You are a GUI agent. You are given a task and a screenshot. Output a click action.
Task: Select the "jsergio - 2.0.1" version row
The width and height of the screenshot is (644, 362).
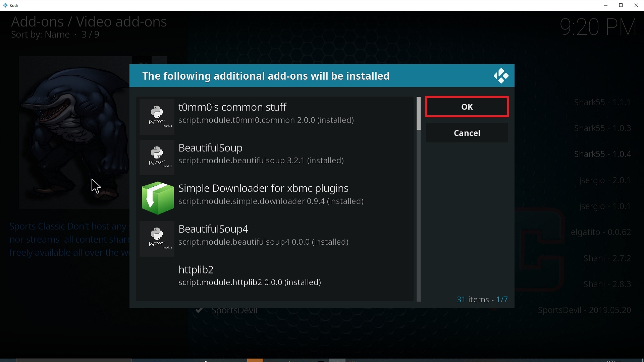pyautogui.click(x=605, y=180)
